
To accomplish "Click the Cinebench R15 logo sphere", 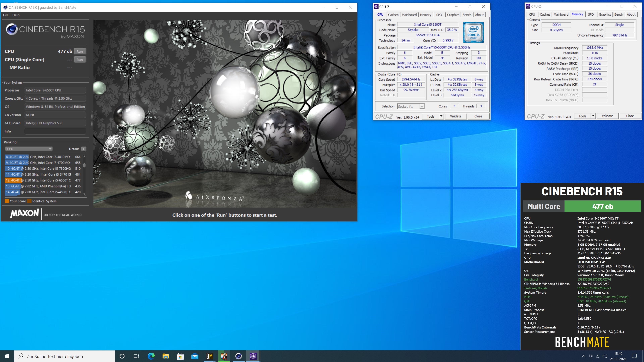I will (x=12, y=29).
